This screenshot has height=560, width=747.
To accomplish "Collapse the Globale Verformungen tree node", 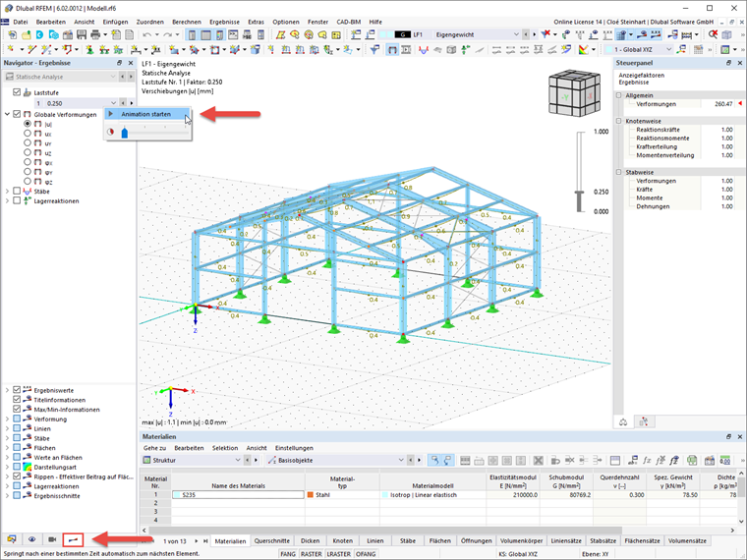I will [x=7, y=114].
